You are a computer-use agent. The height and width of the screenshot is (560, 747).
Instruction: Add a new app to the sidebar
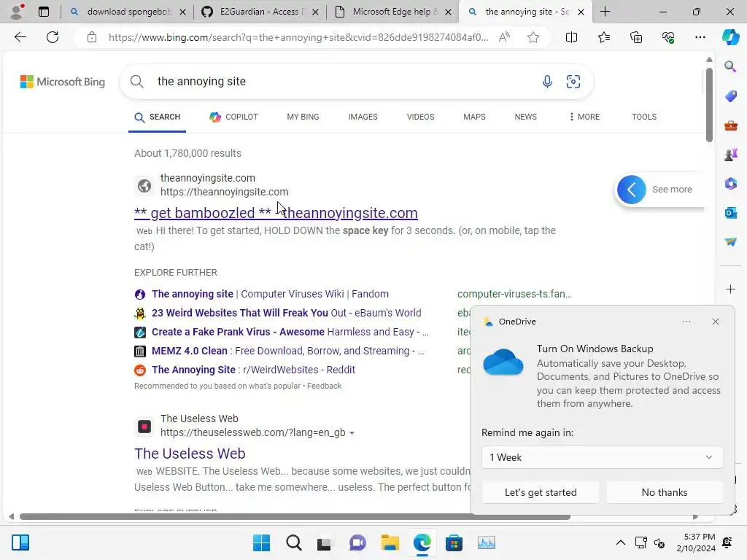click(730, 289)
